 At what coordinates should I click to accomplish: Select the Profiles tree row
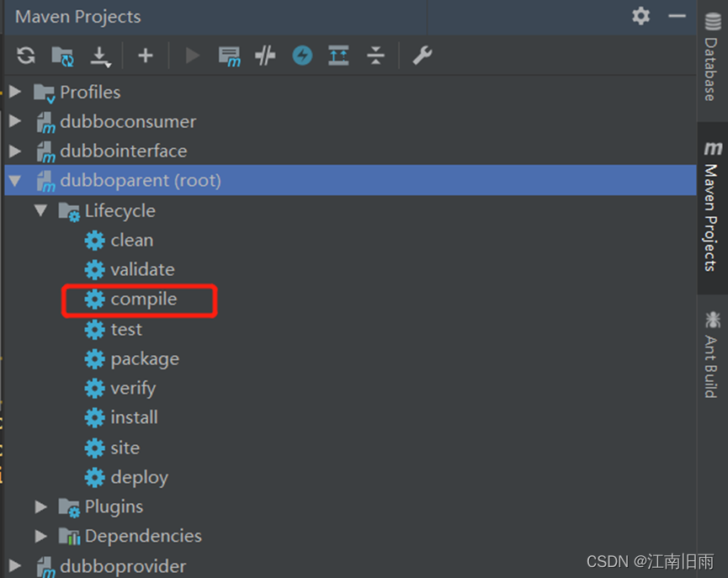(351, 92)
